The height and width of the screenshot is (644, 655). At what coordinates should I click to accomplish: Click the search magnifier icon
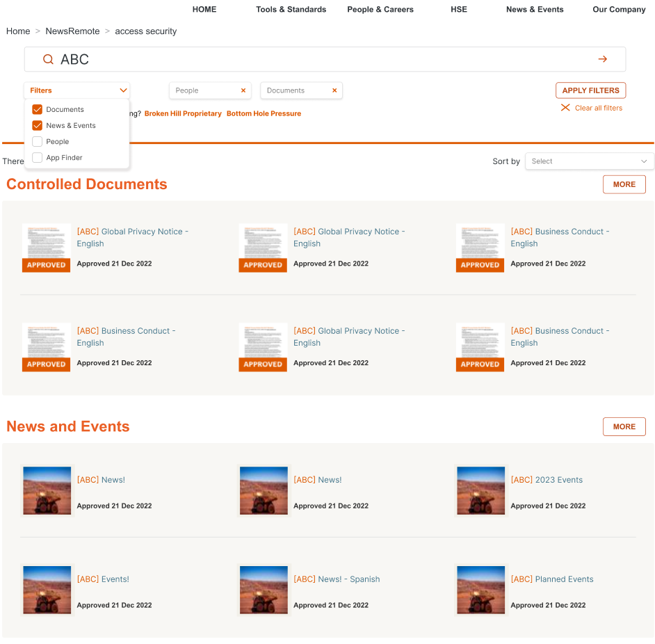click(x=47, y=59)
